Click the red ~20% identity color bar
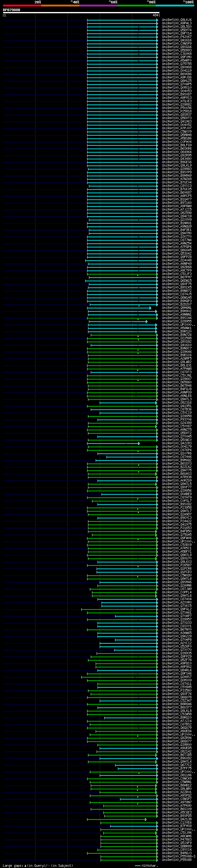 coord(22,6)
